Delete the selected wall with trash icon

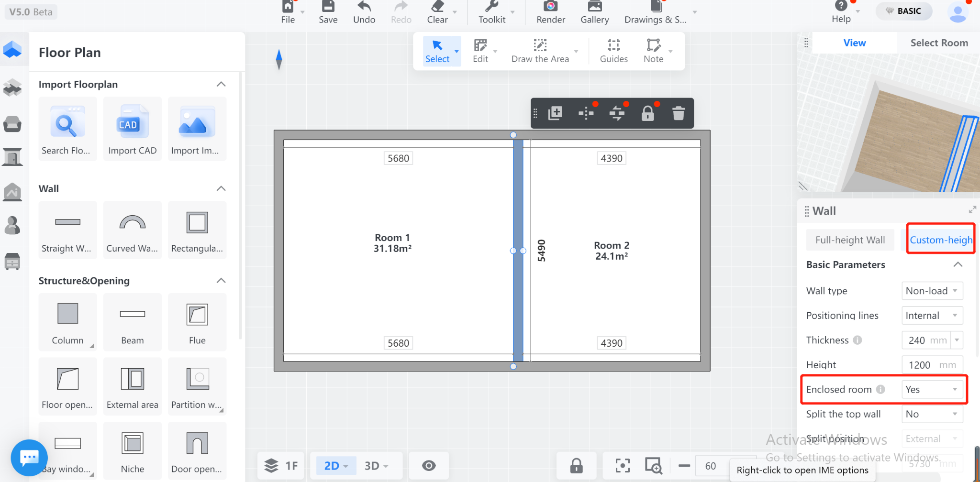point(678,113)
